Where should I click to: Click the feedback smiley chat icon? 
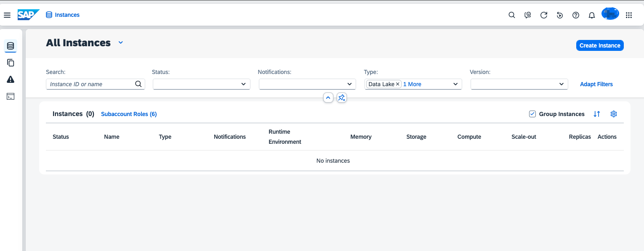528,15
